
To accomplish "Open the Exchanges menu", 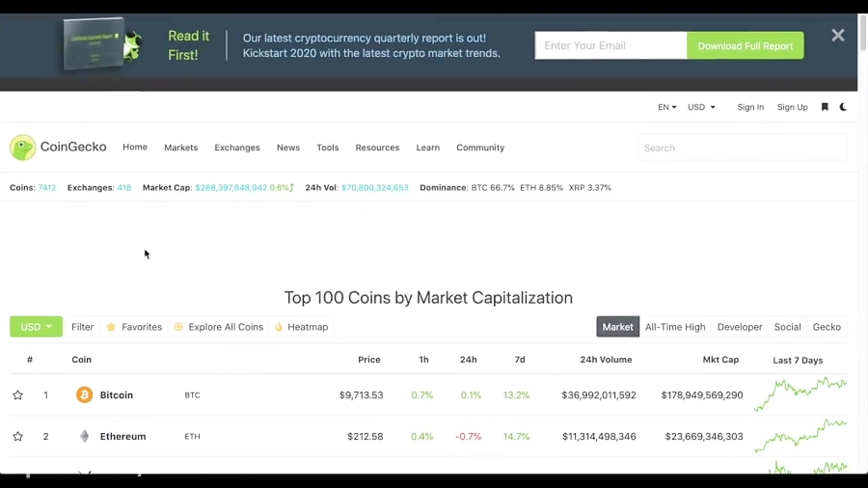I will pos(237,148).
